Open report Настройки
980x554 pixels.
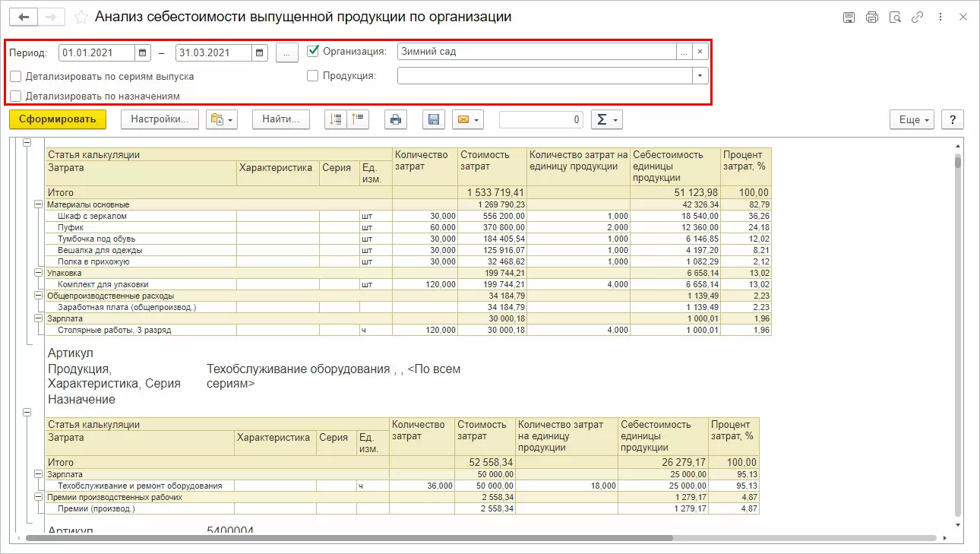coord(160,119)
